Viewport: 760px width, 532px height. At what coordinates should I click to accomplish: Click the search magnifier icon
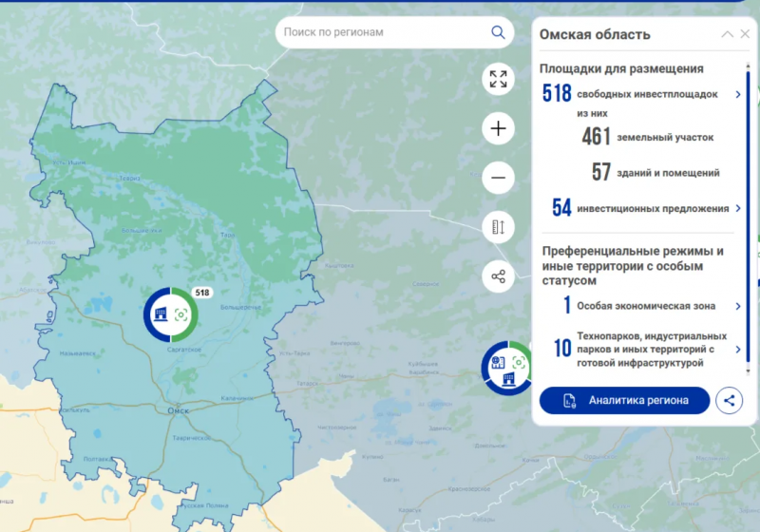coord(498,32)
